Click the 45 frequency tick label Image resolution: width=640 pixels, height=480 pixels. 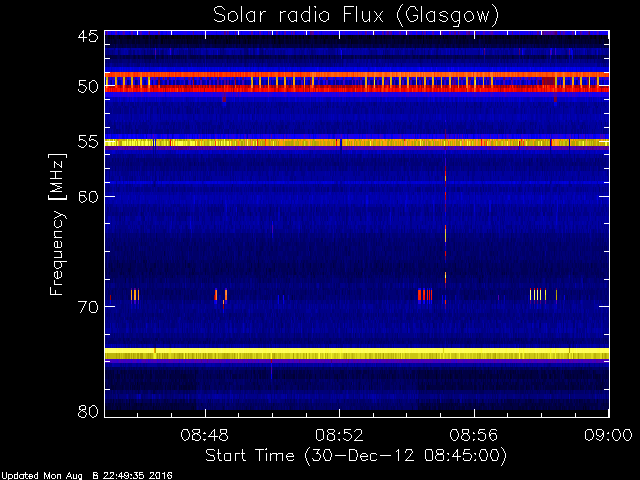(x=88, y=36)
